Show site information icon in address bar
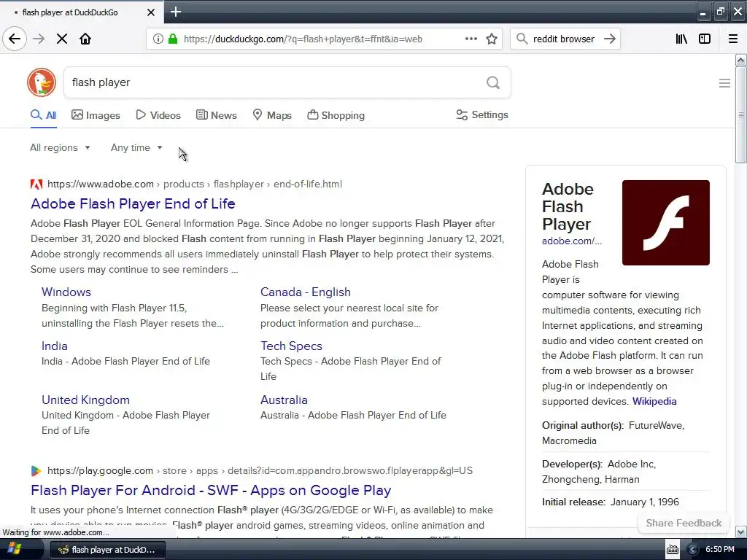This screenshot has height=560, width=747. click(x=158, y=39)
